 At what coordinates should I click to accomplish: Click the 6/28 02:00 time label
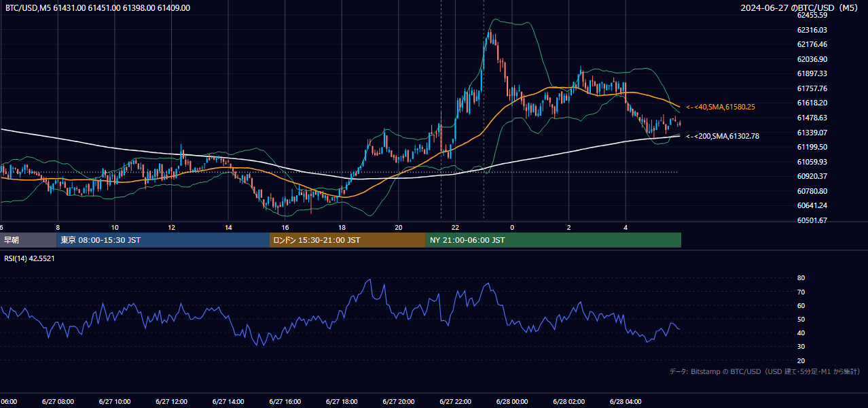point(569,401)
